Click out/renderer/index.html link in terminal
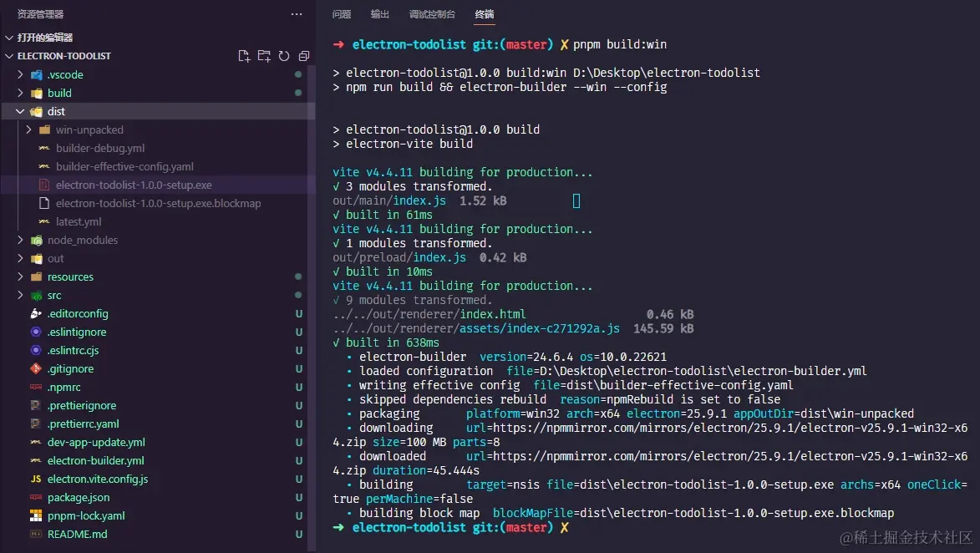Image resolution: width=980 pixels, height=553 pixels. click(429, 314)
